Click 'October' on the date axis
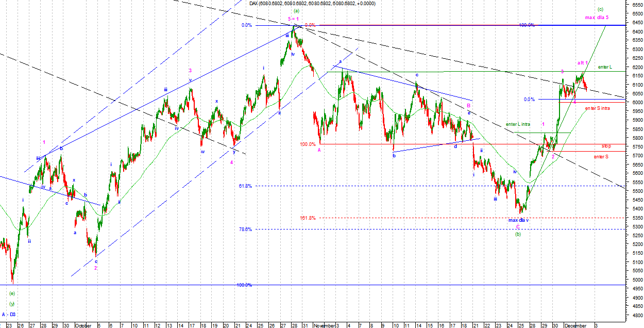 tap(83, 325)
